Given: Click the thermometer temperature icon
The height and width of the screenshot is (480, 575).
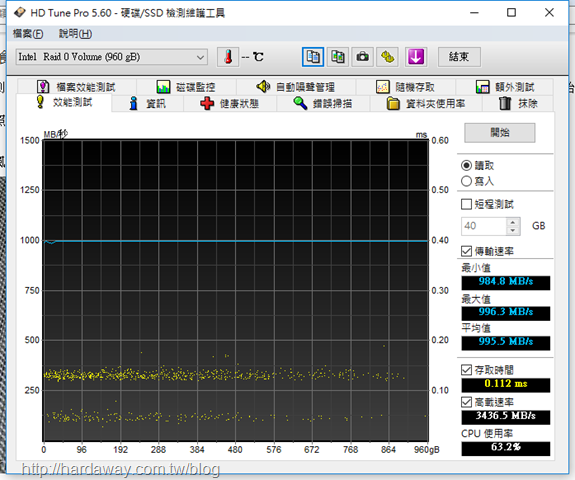Looking at the screenshot, I should (x=228, y=57).
